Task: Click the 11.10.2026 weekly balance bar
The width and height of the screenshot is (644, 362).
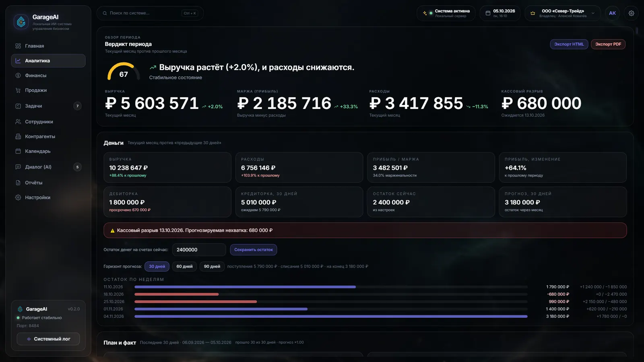Action: tap(245, 287)
